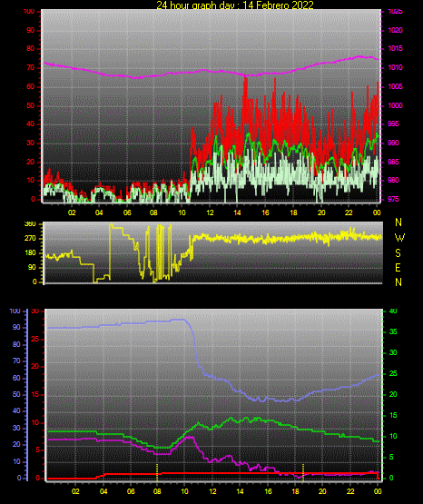Click the yellow 90 label on the wind direction axis
The height and width of the screenshot is (504, 423).
coord(32,267)
